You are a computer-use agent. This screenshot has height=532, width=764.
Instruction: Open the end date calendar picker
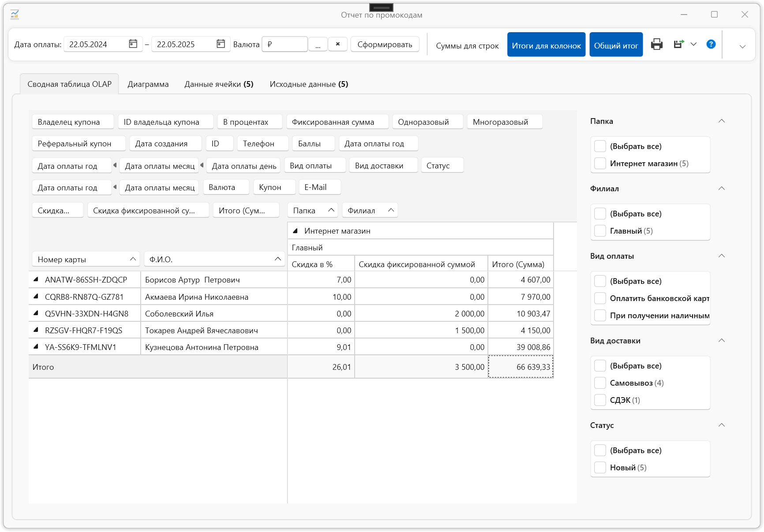pos(221,44)
